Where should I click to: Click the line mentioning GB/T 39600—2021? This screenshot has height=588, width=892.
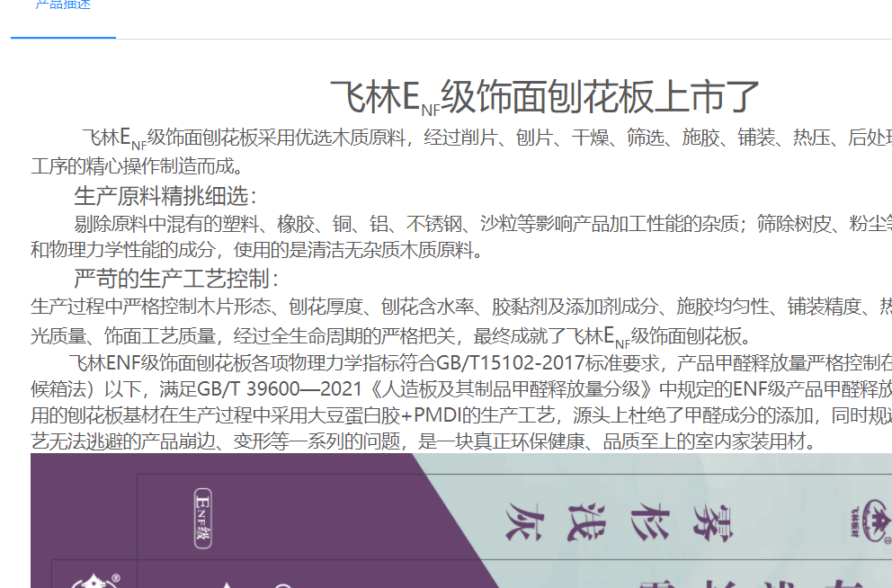[461, 389]
